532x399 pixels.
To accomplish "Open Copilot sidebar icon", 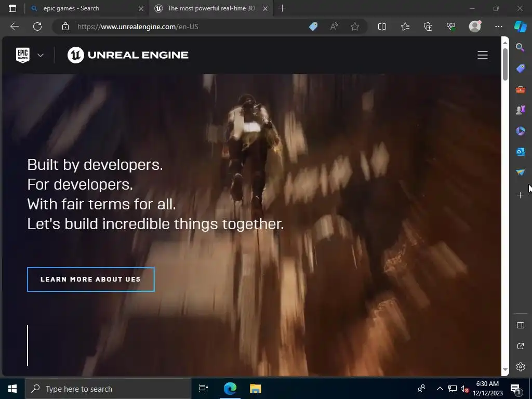I will click(x=521, y=26).
